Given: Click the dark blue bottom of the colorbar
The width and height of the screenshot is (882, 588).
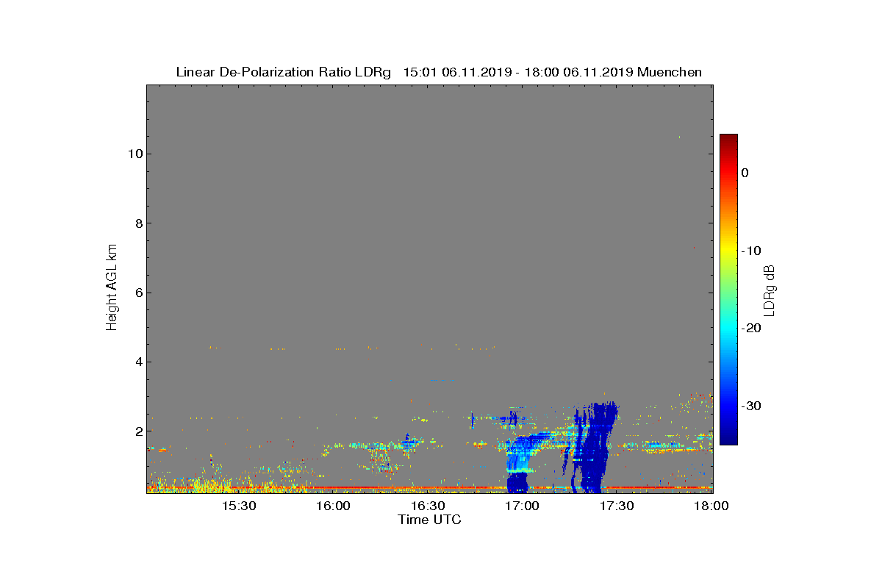Looking at the screenshot, I should point(728,437).
